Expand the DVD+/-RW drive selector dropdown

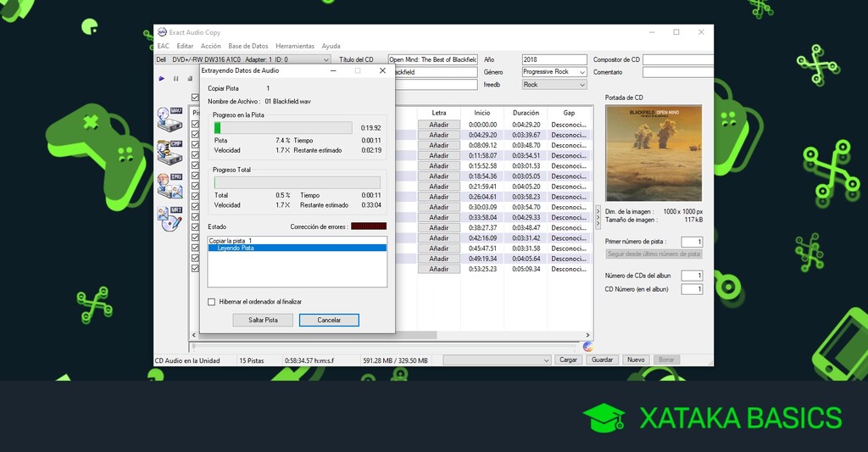pyautogui.click(x=326, y=60)
